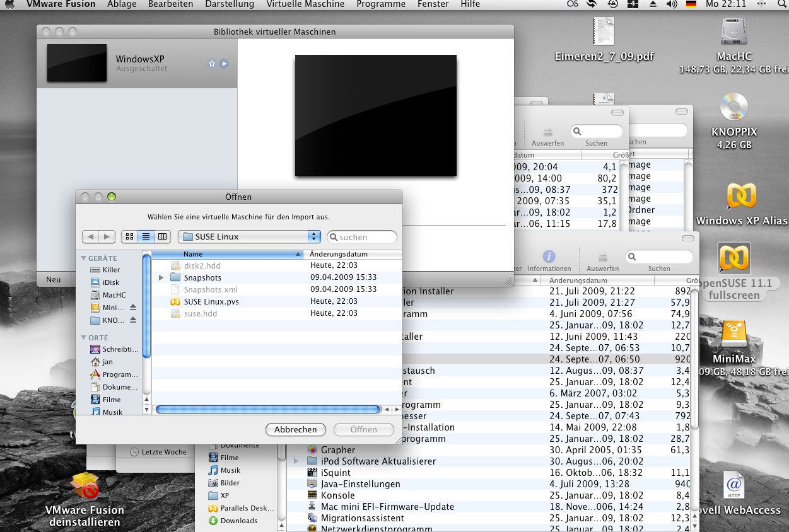
Task: Switch the Öffnen dialog to icon view
Action: (129, 236)
